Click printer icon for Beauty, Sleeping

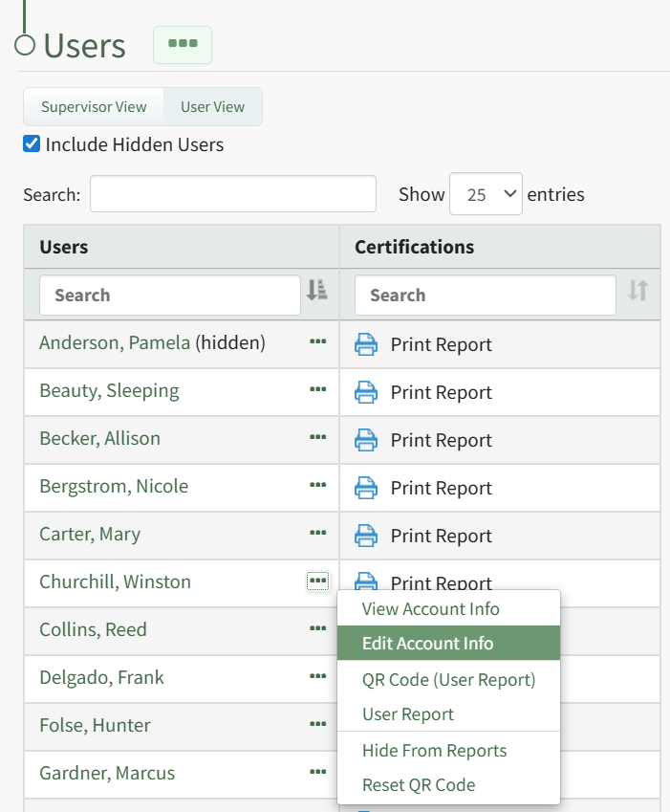click(x=365, y=392)
